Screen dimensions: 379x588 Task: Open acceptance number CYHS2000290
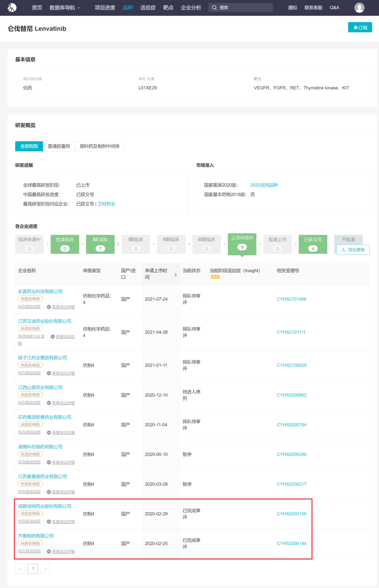292,454
